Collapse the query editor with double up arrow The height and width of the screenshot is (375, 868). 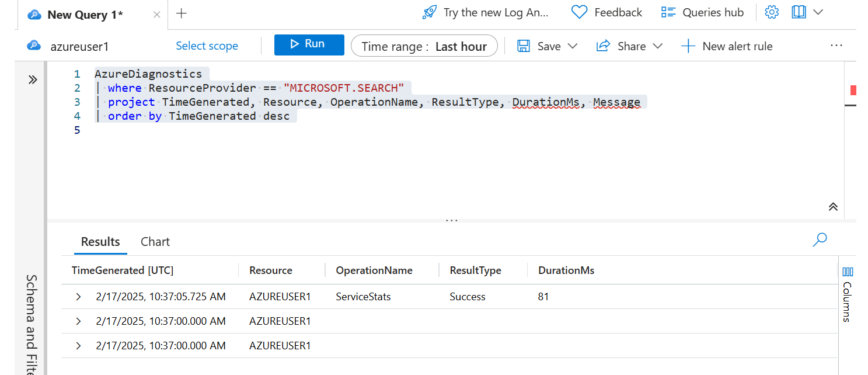click(833, 206)
